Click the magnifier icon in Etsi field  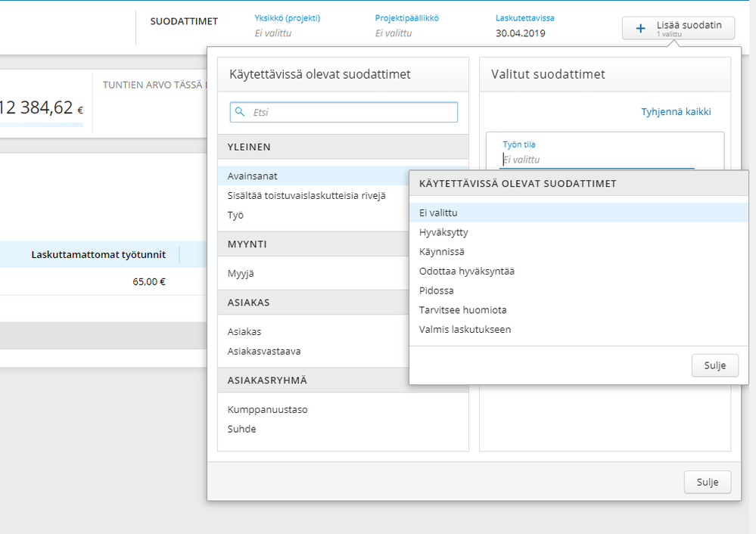point(240,112)
